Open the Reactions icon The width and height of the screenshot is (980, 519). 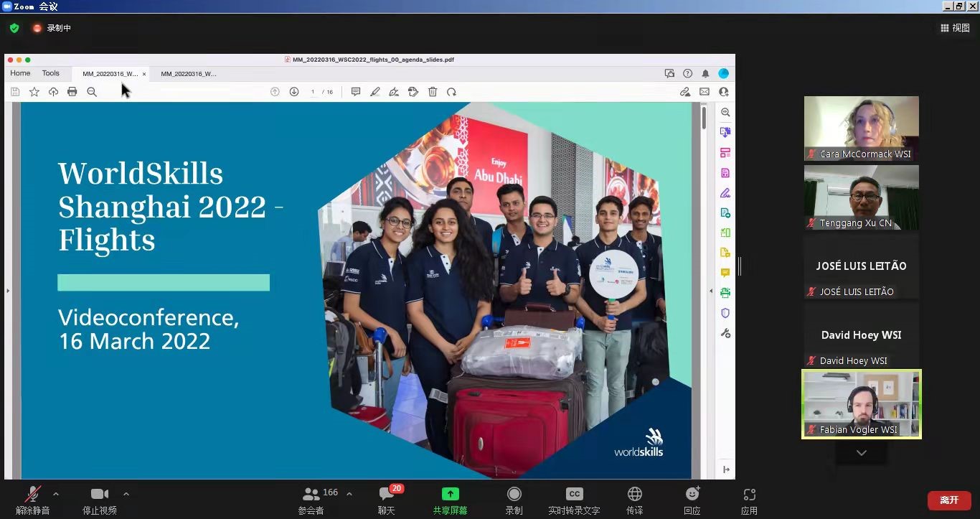pos(692,495)
